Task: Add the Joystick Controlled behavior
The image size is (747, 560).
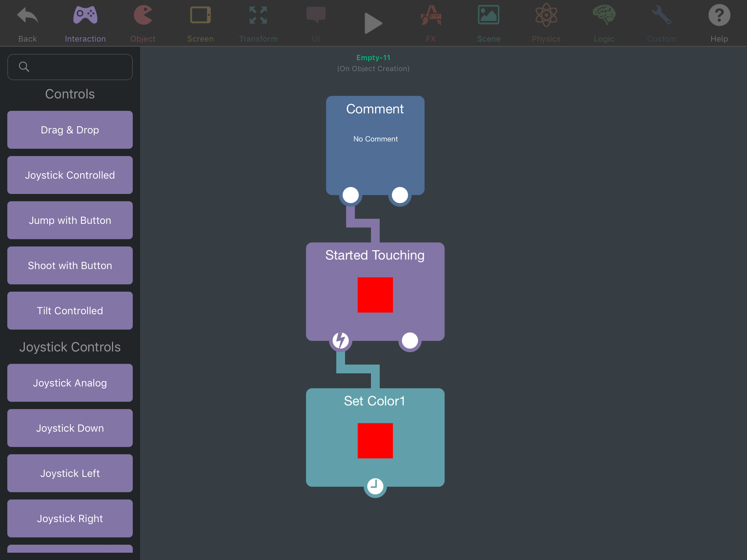Action: point(70,175)
